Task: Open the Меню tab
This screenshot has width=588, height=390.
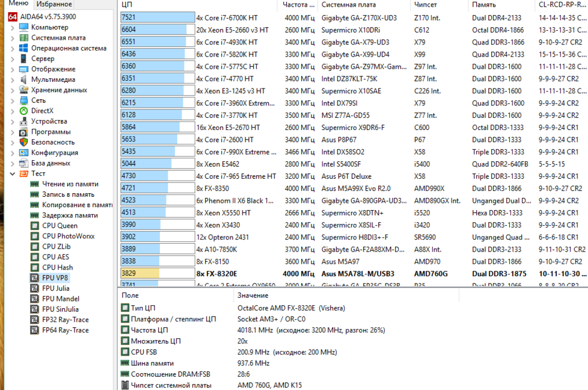Action: coord(18,4)
